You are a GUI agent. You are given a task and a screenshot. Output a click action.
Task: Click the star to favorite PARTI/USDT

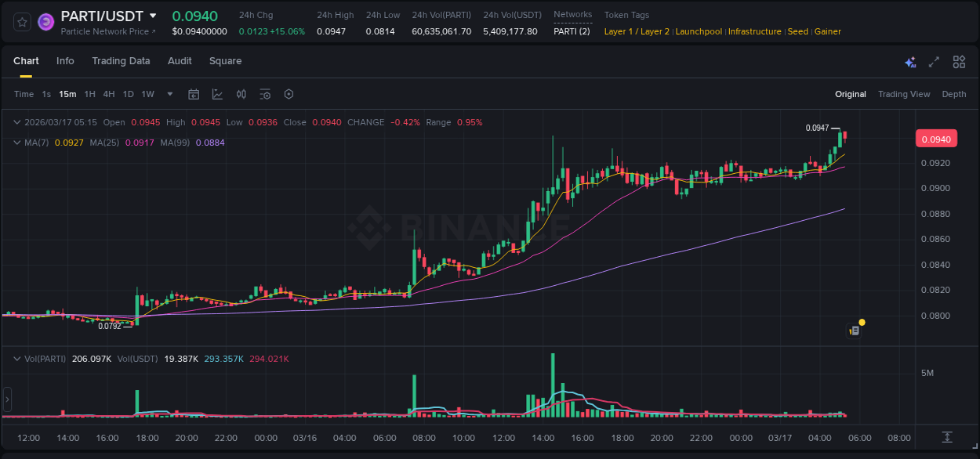click(x=21, y=21)
